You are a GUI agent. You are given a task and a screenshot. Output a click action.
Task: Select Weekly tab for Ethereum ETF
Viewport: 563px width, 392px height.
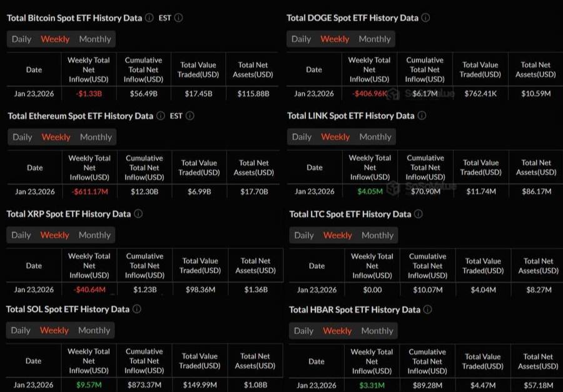56,137
